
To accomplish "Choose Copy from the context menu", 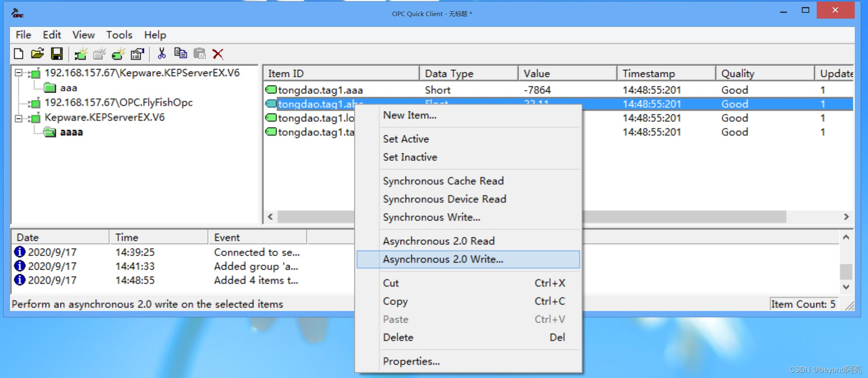I will click(468, 301).
